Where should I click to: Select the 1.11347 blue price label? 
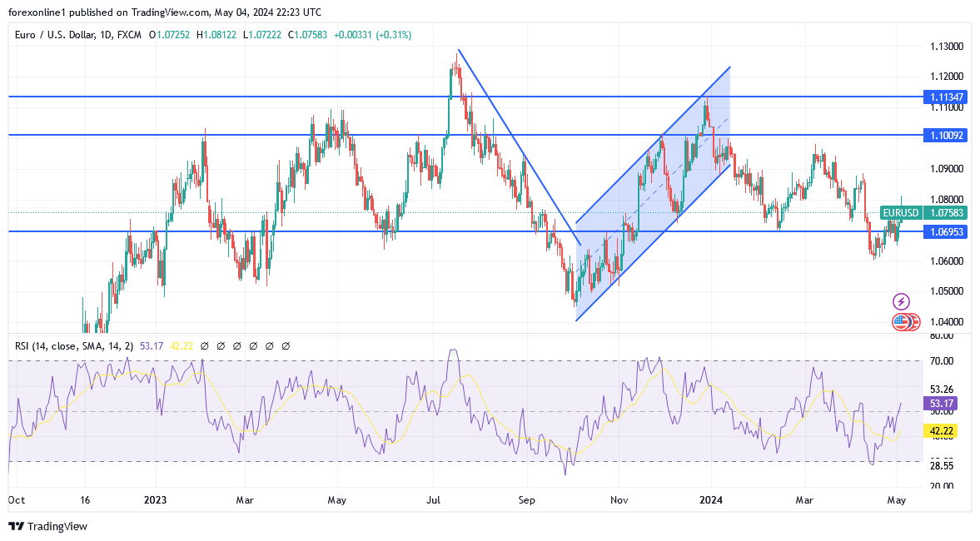tap(946, 97)
